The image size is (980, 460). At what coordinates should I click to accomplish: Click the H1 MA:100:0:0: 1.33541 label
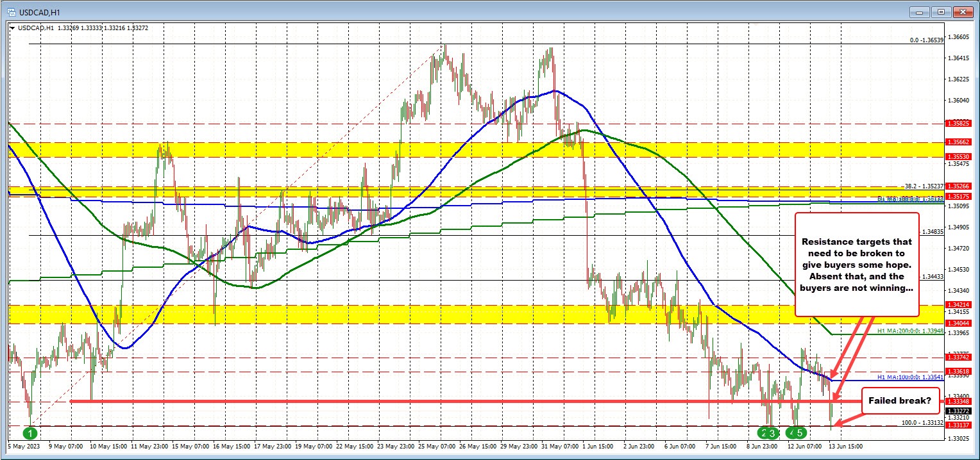click(911, 377)
